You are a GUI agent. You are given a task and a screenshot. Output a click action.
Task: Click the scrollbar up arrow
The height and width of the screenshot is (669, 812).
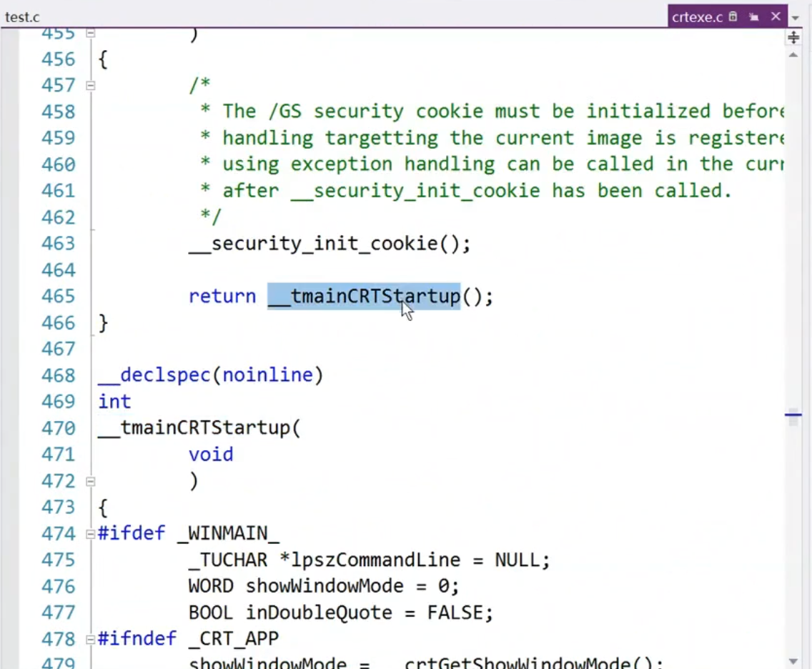[x=793, y=55]
